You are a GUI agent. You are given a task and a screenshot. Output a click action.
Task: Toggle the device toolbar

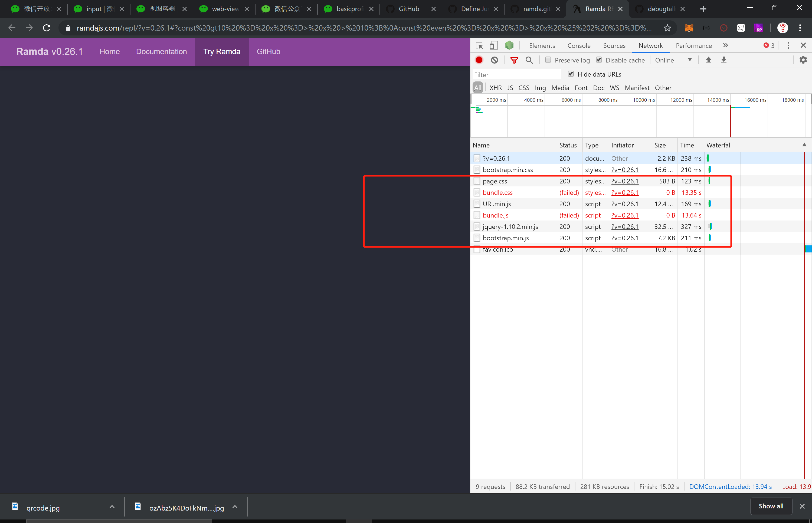tap(494, 45)
